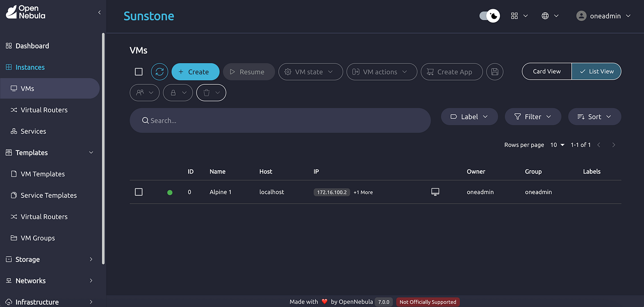Click the heart icon in footer
Image resolution: width=644 pixels, height=307 pixels.
pos(324,302)
